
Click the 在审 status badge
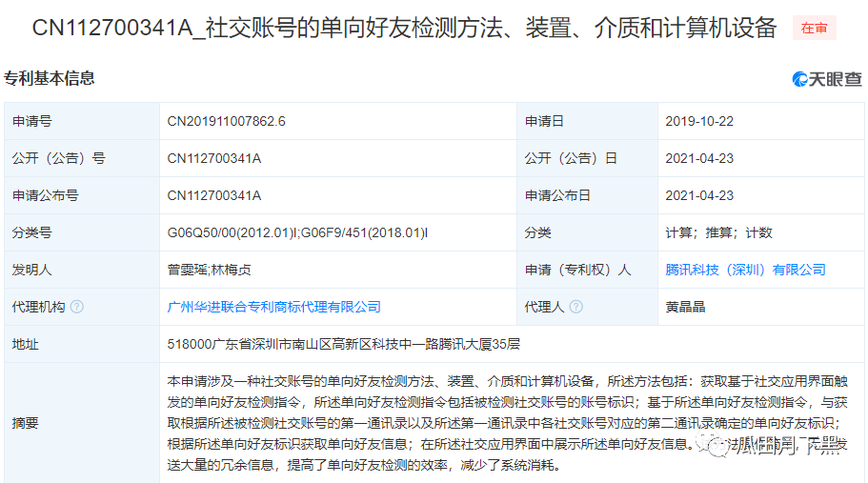[815, 29]
